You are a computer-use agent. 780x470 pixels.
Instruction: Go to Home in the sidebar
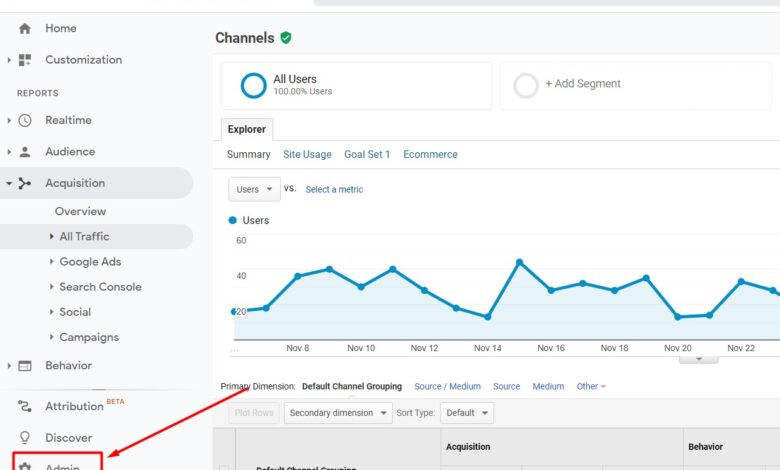coord(61,28)
